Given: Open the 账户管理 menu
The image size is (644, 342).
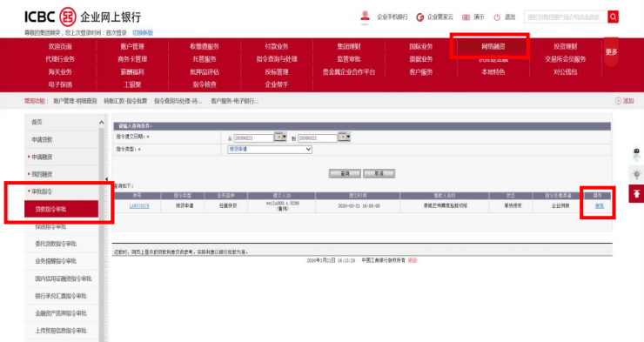Looking at the screenshot, I should pyautogui.click(x=132, y=47).
